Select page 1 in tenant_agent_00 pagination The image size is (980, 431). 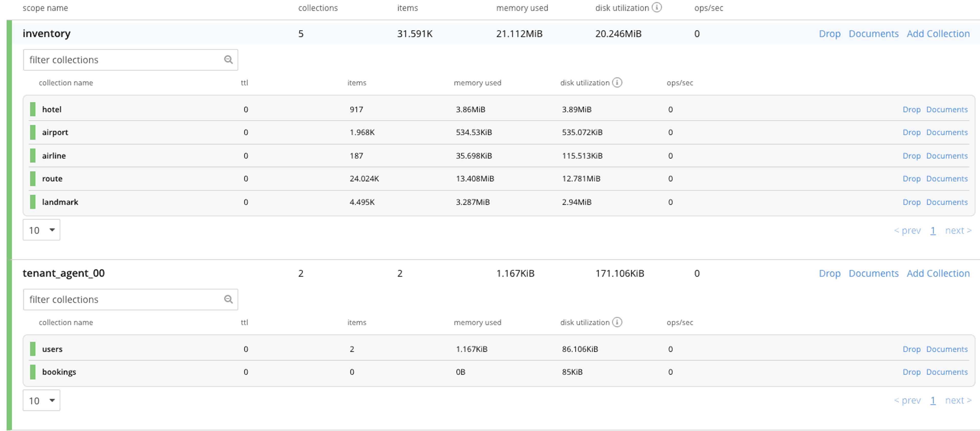click(933, 400)
